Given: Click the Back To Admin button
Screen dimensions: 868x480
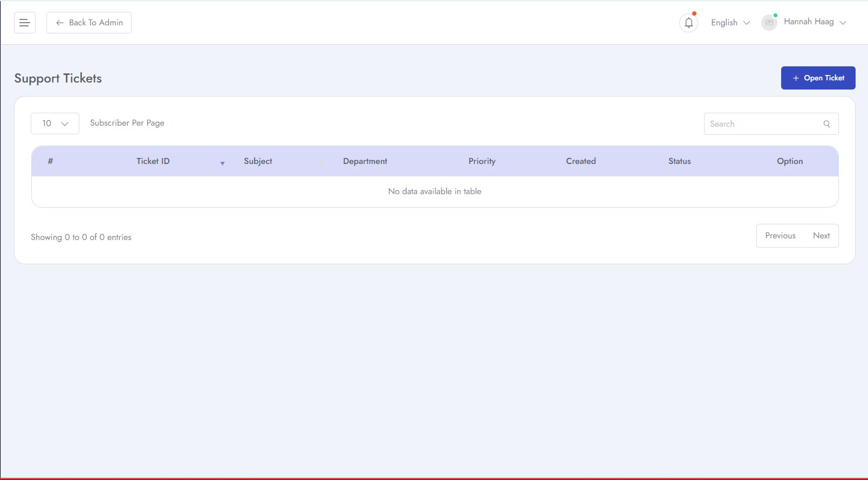Looking at the screenshot, I should click(x=89, y=23).
